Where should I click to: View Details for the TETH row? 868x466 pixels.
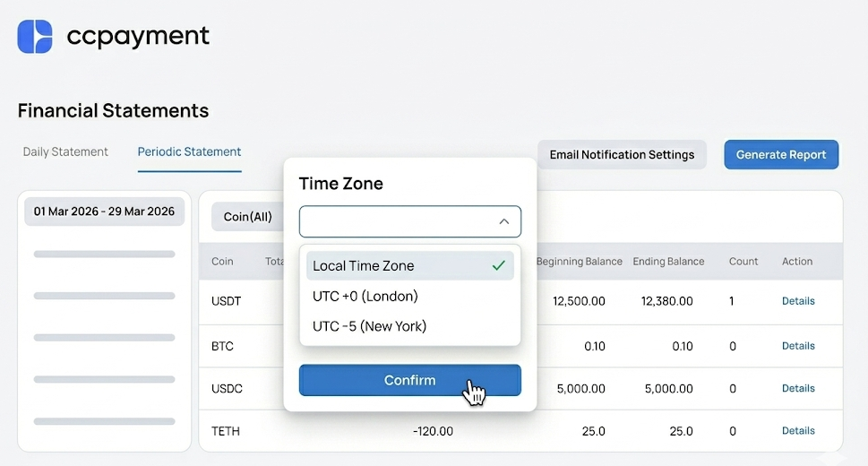[x=798, y=431]
